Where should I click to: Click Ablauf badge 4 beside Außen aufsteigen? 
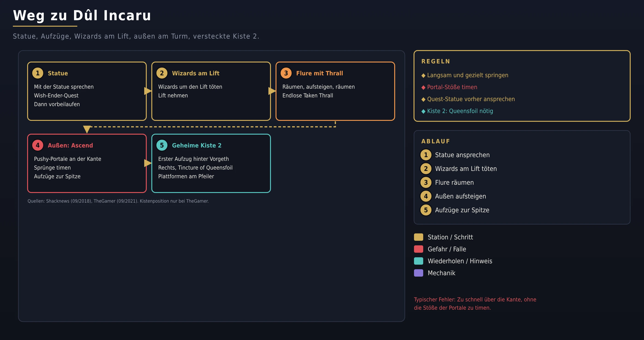(426, 196)
